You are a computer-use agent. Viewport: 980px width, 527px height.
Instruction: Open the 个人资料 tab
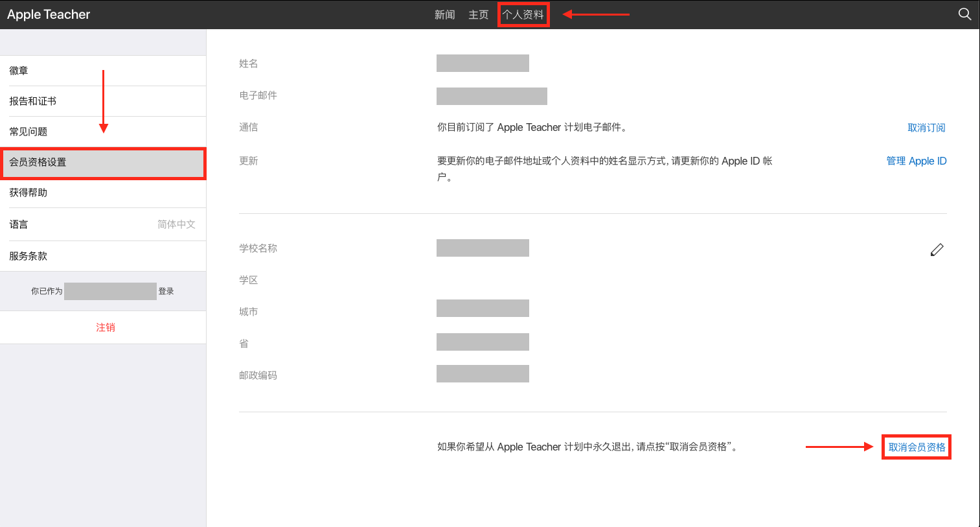point(523,15)
